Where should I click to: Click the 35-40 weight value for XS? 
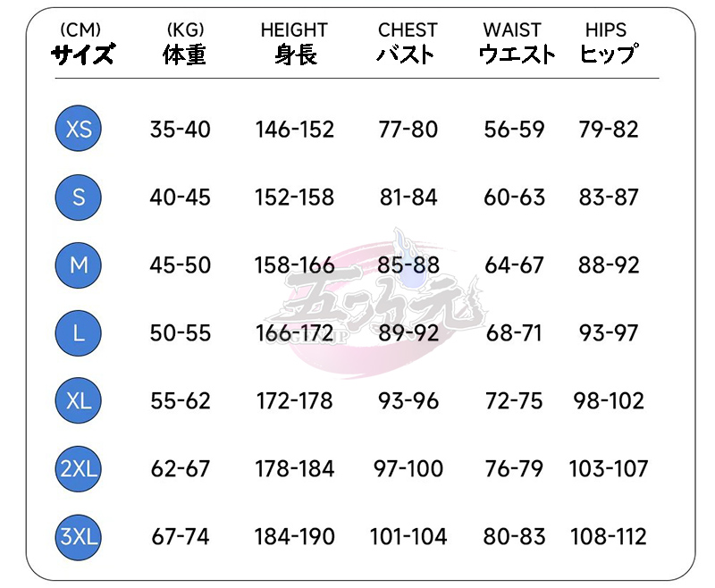[x=181, y=130]
